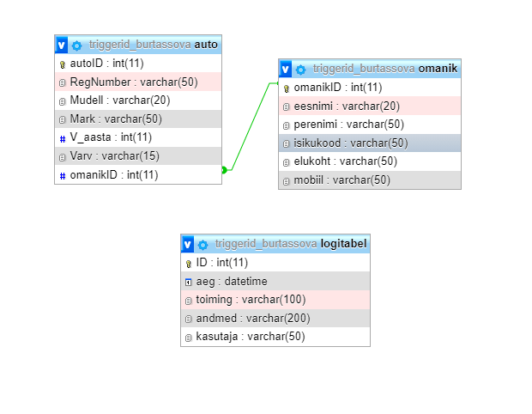Select the omanik table title header
Screen dimensions: 532x414
coord(378,69)
